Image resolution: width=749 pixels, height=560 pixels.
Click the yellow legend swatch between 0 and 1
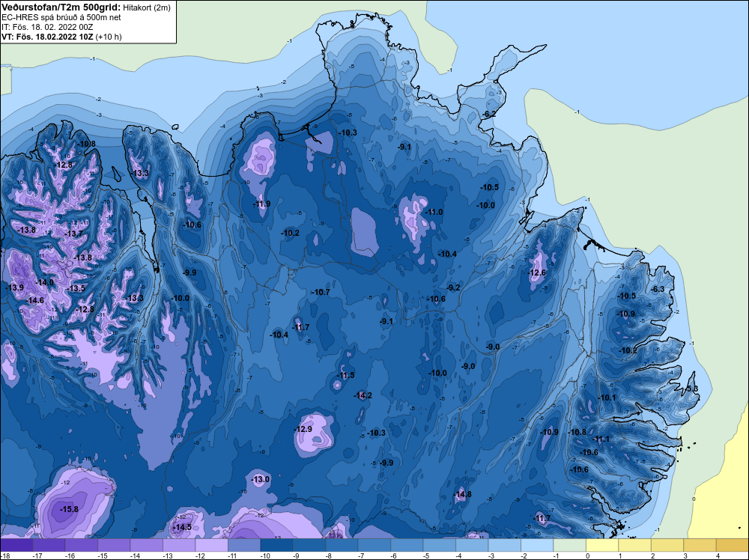tap(602, 545)
